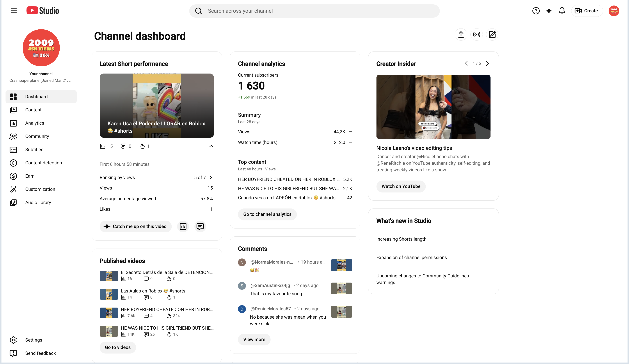The height and width of the screenshot is (364, 629).
Task: Click the YouTube Studio logo
Action: pos(43,10)
